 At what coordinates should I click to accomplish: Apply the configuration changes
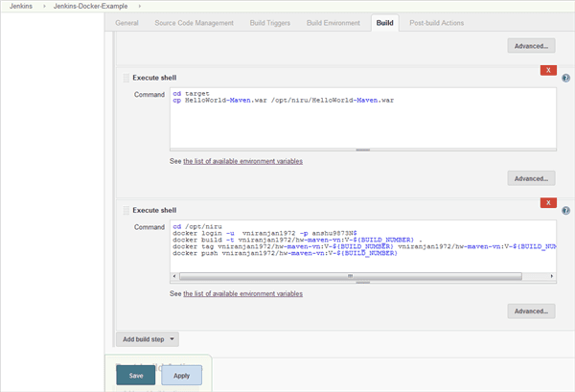coord(181,376)
